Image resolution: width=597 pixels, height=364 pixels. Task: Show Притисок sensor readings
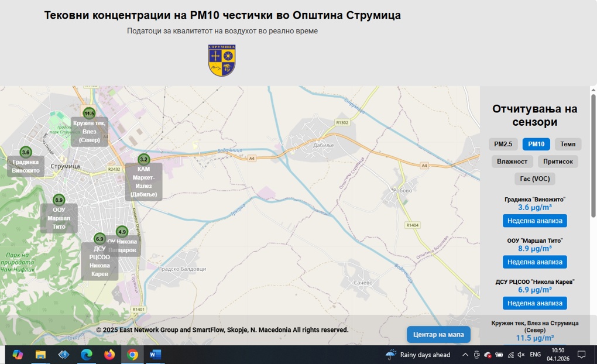[558, 162]
